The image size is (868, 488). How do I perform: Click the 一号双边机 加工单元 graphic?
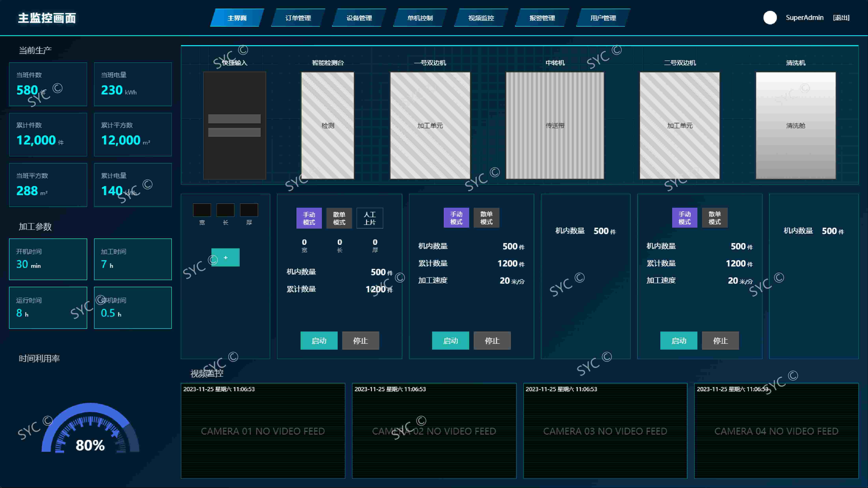[430, 125]
